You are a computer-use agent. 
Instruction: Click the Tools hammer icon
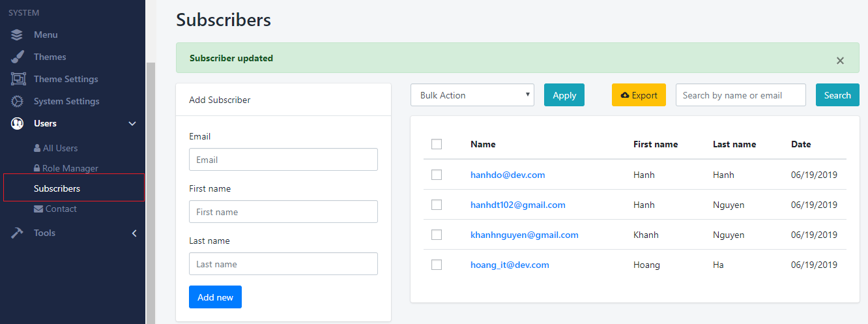[18, 233]
